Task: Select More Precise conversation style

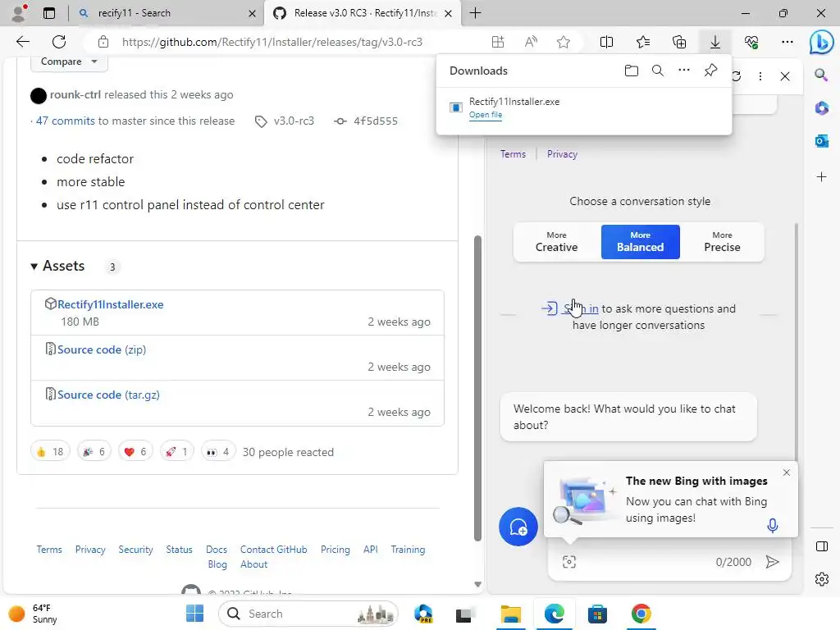Action: click(x=722, y=242)
